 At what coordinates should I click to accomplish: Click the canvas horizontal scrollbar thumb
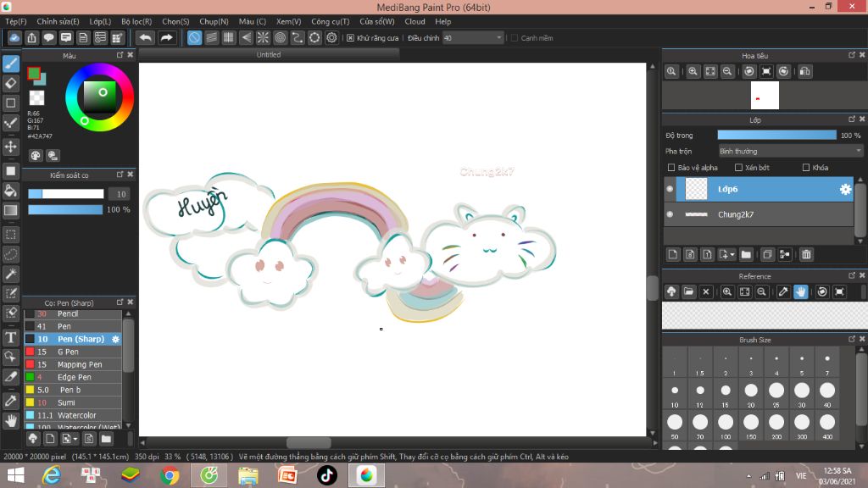[309, 442]
